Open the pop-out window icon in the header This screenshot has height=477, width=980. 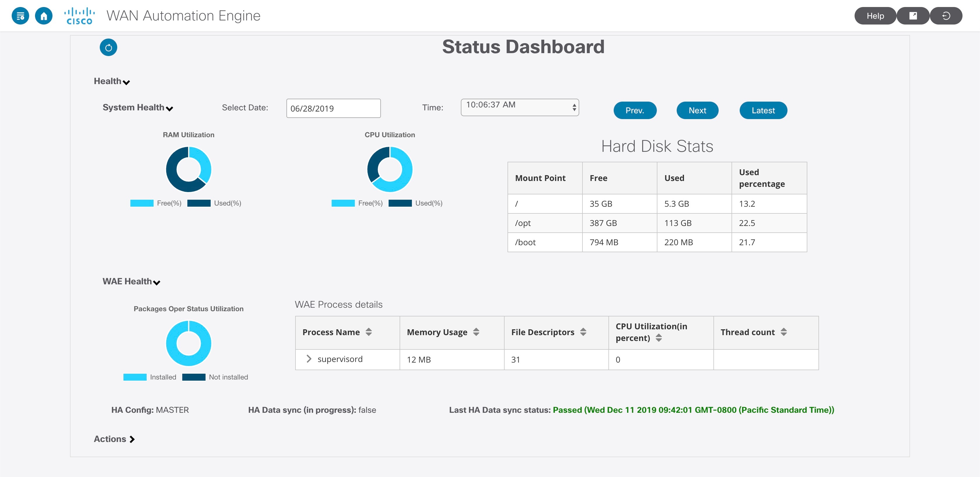pos(913,15)
